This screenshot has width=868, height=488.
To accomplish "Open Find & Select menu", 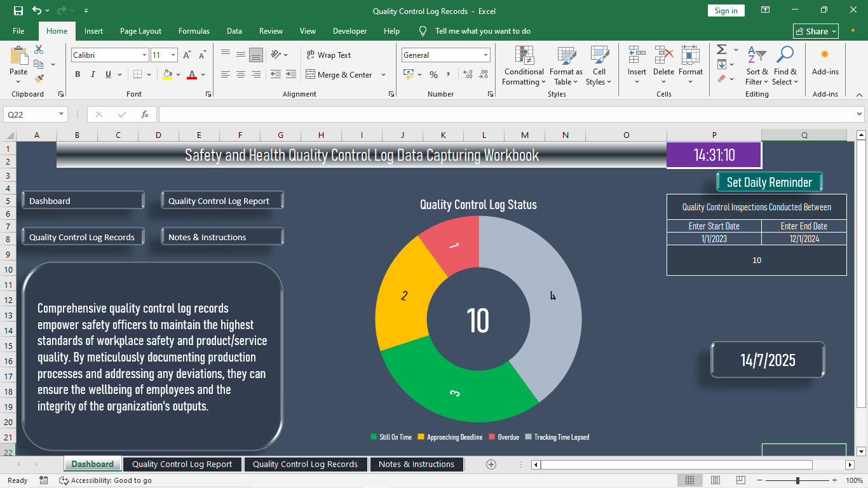I will [x=785, y=65].
